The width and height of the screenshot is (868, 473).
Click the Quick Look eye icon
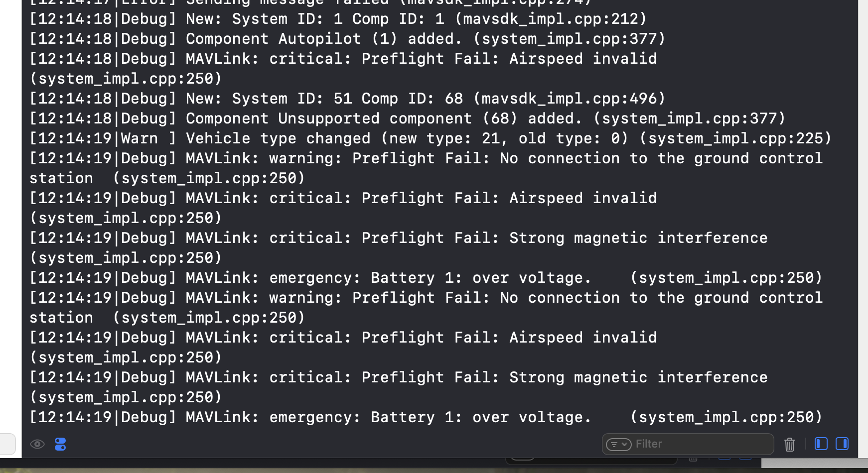[37, 444]
